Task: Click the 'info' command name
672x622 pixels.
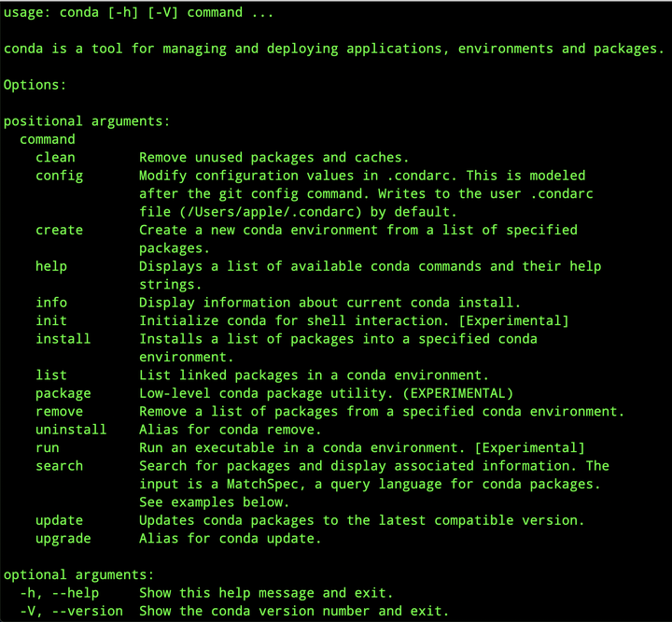Action: click(51, 303)
